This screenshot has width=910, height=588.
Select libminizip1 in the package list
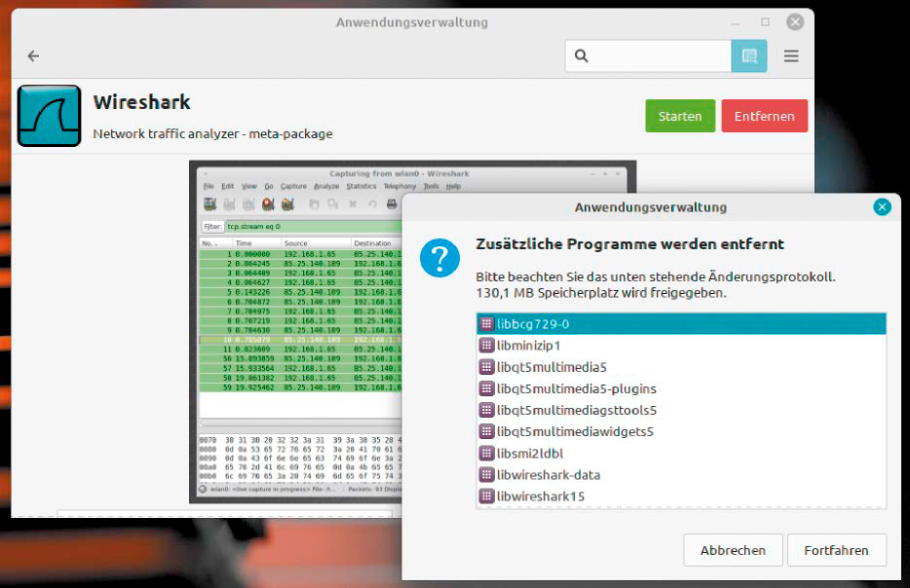681,346
